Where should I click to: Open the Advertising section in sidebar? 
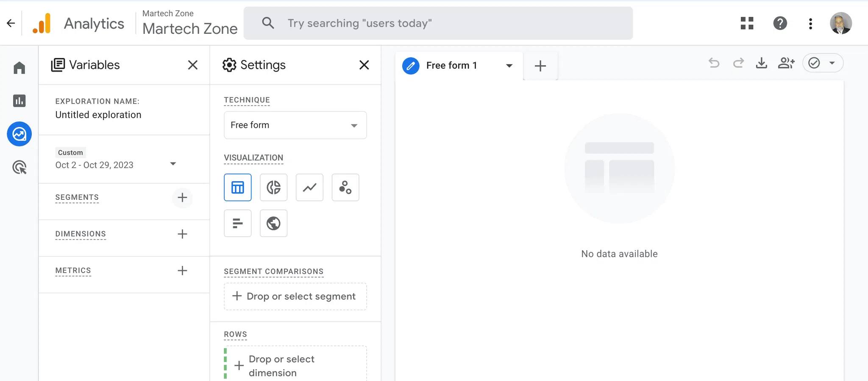pyautogui.click(x=19, y=168)
